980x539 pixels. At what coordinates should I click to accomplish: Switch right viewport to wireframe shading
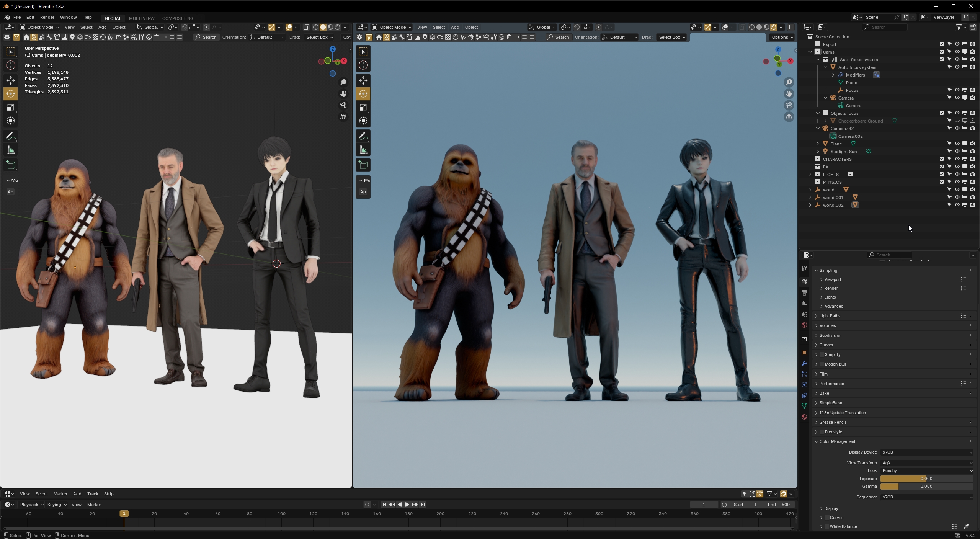(x=752, y=27)
